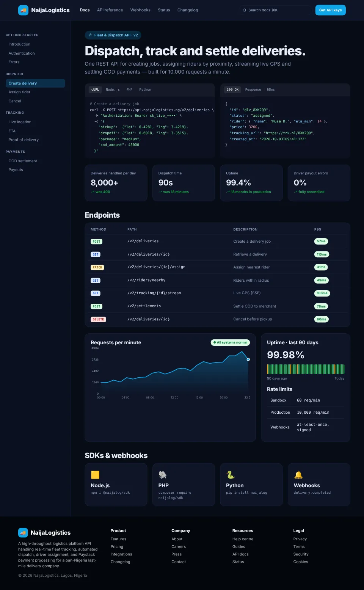Viewport: 364px width, 590px height.
Task: Open Live location in sidebar
Action: pos(35,122)
